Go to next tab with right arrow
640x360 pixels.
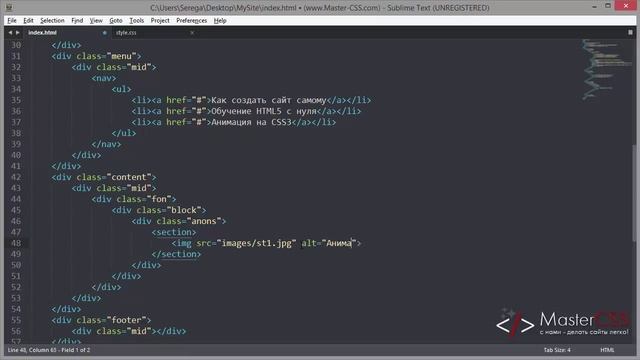18,33
